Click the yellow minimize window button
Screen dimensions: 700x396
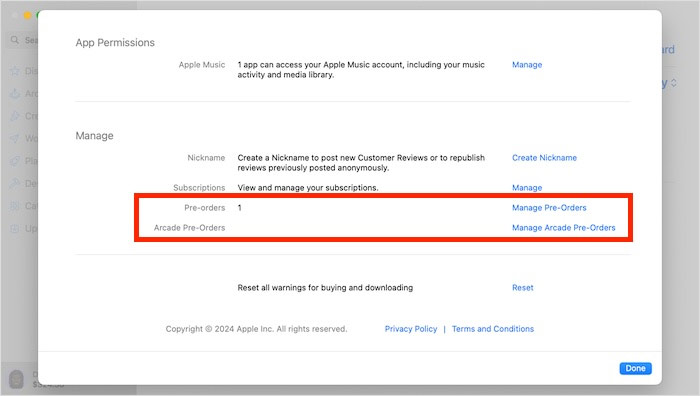pos(27,15)
